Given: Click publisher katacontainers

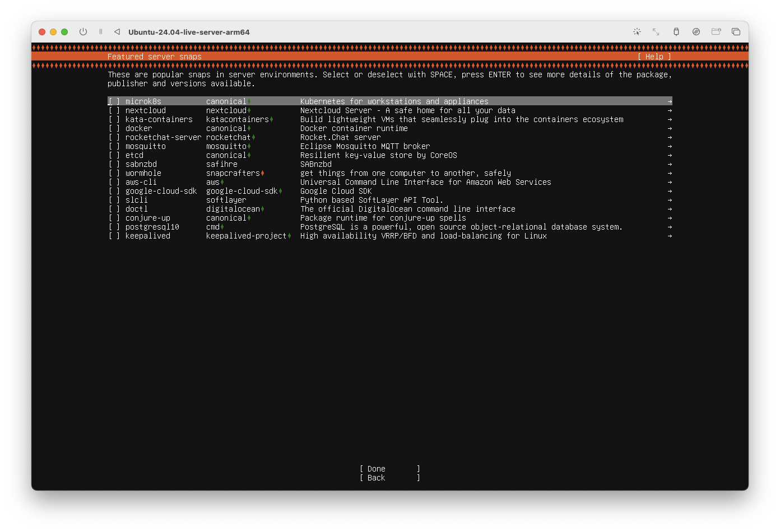Looking at the screenshot, I should coord(238,119).
